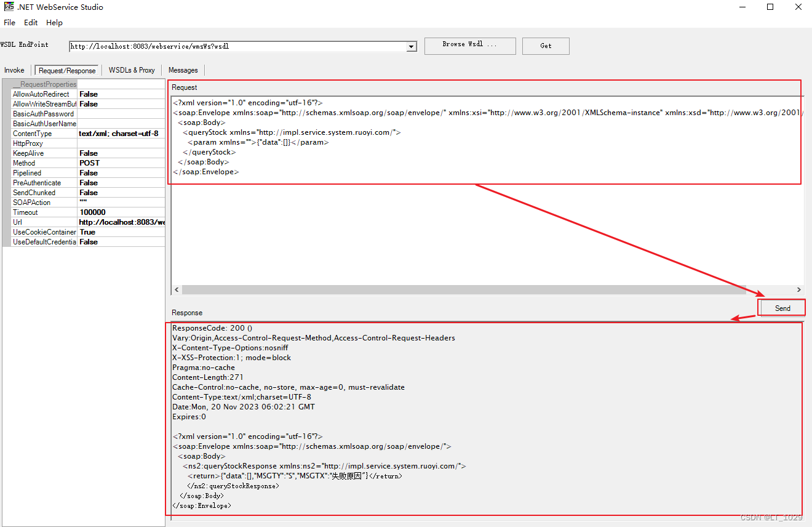Click the Url value http://localhost:8083
Image resolution: width=812 pixels, height=527 pixels.
121,222
